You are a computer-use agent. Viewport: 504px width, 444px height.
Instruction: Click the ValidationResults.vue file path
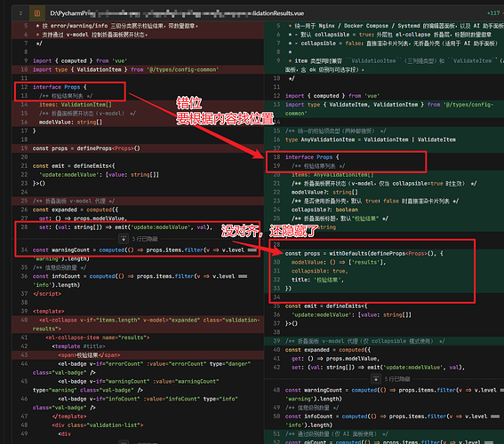click(x=177, y=13)
